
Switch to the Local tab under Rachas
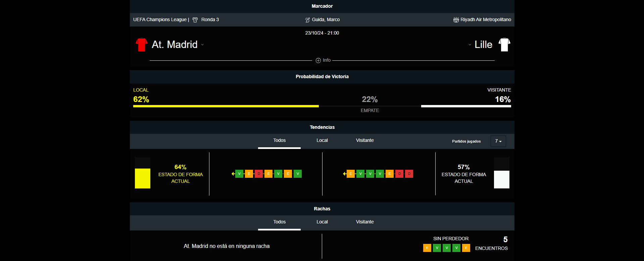[322, 222]
